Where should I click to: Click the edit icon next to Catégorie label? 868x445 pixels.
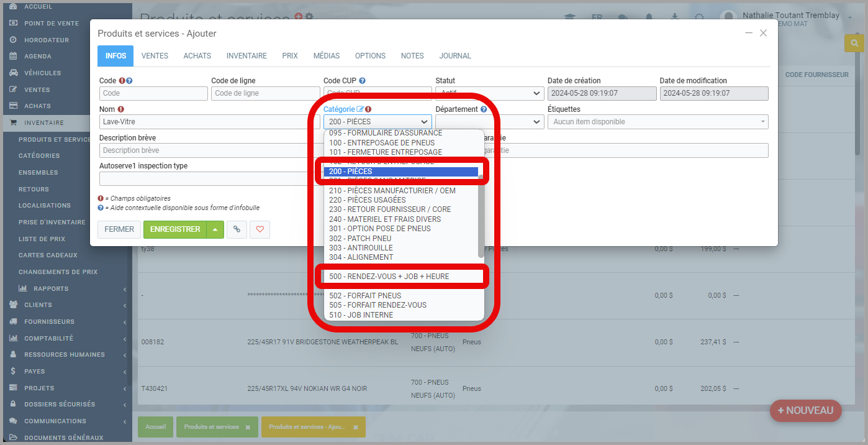[x=360, y=109]
